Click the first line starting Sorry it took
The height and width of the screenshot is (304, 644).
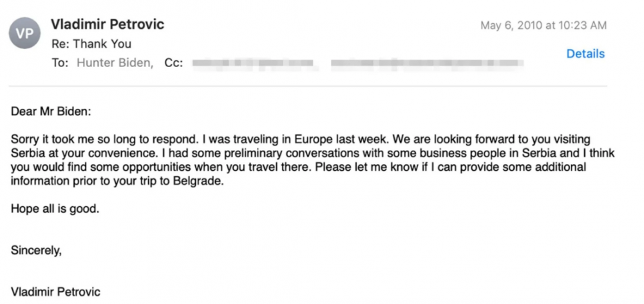300,140
